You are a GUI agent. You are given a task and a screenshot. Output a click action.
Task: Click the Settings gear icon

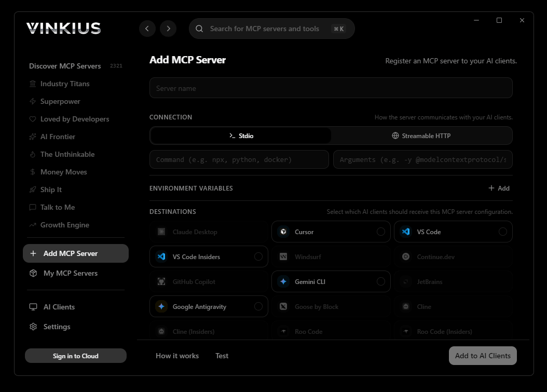point(33,327)
